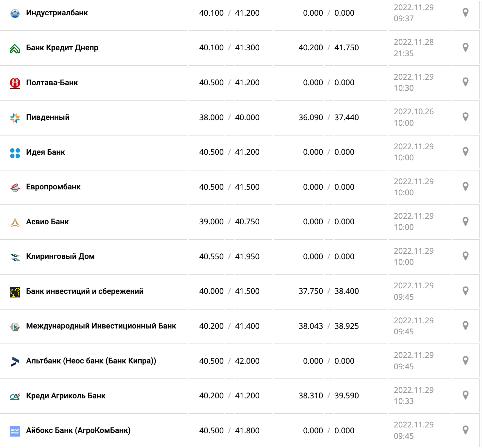Open the Банк Кредит Днепр link
Image resolution: width=482 pixels, height=448 pixels.
pyautogui.click(x=62, y=48)
